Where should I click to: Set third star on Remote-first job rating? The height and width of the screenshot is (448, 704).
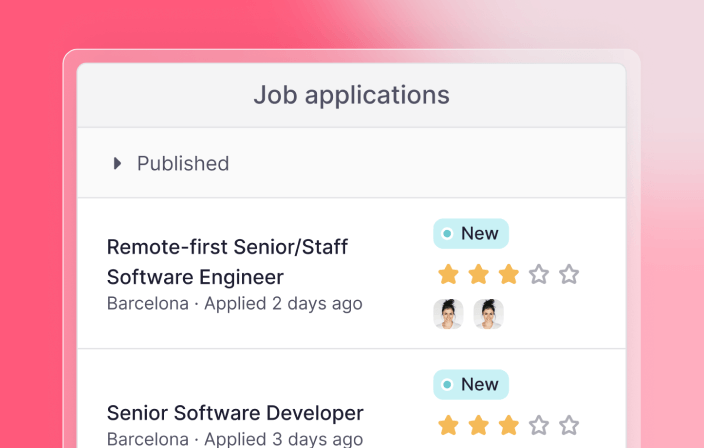click(x=509, y=274)
